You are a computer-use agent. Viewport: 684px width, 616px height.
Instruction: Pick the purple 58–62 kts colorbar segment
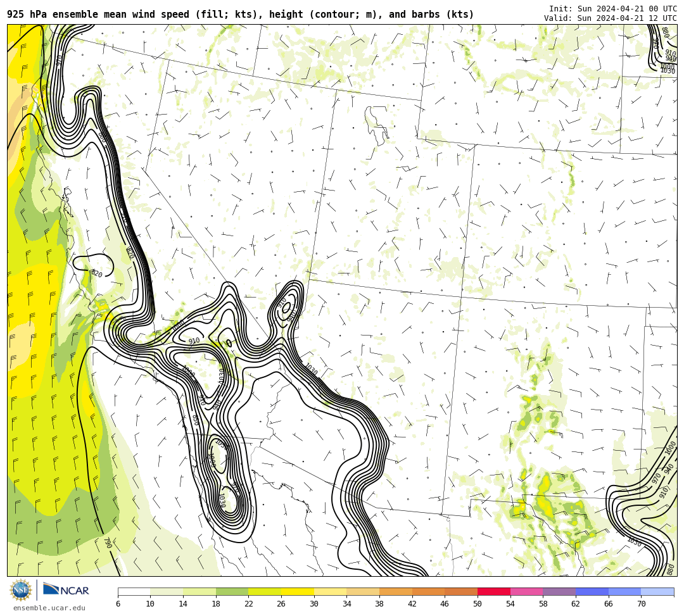(x=559, y=591)
